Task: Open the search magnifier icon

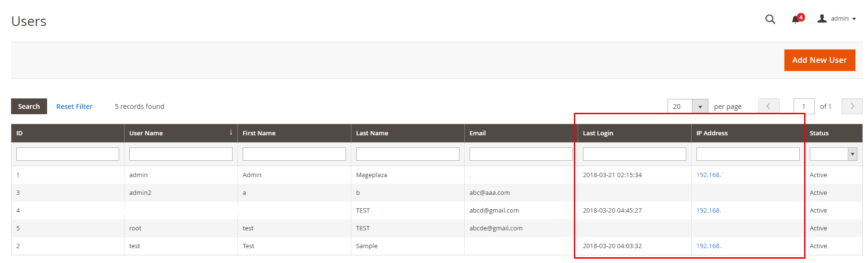Action: (770, 19)
